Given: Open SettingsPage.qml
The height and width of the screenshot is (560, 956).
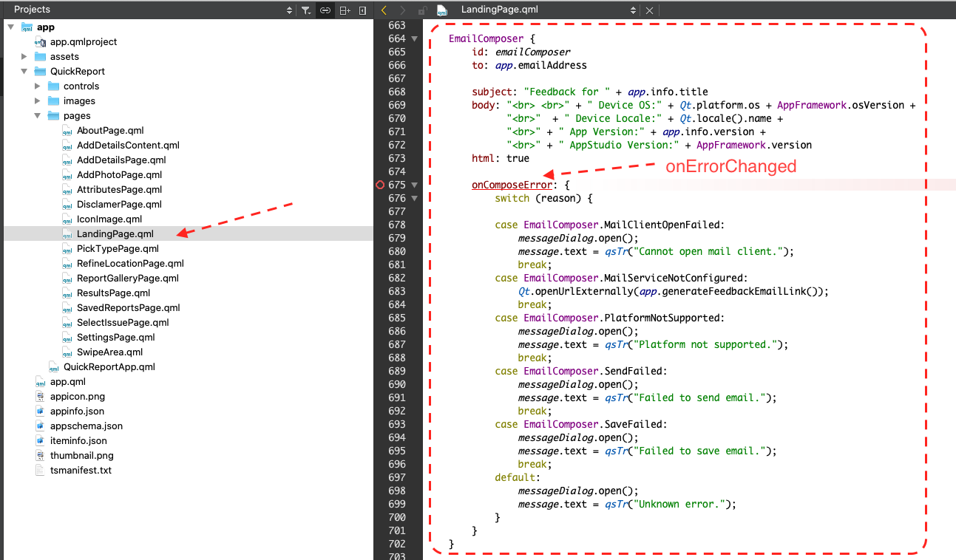Looking at the screenshot, I should click(x=116, y=337).
